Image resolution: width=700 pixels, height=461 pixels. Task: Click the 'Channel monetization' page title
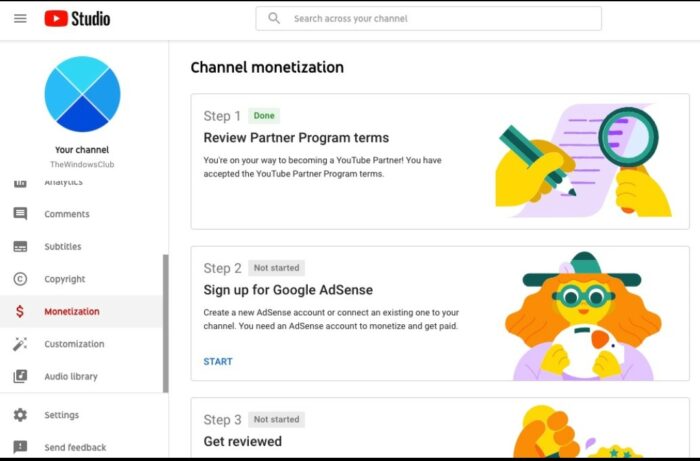[x=267, y=67]
